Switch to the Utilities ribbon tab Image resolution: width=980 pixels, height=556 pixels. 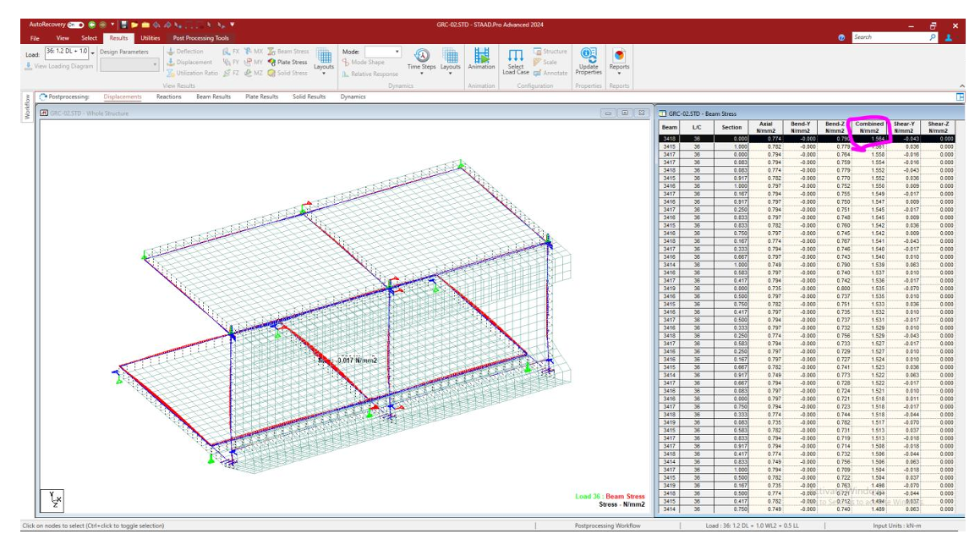click(151, 38)
